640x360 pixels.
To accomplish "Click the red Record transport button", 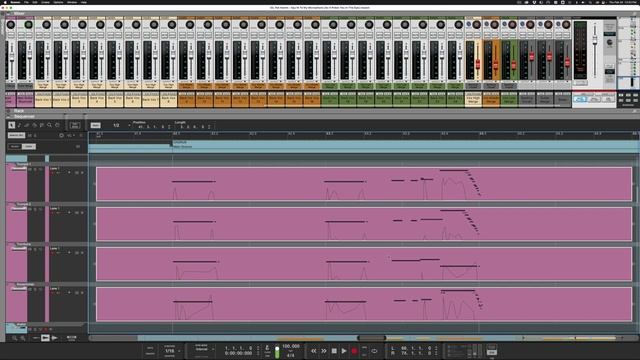I will (354, 351).
